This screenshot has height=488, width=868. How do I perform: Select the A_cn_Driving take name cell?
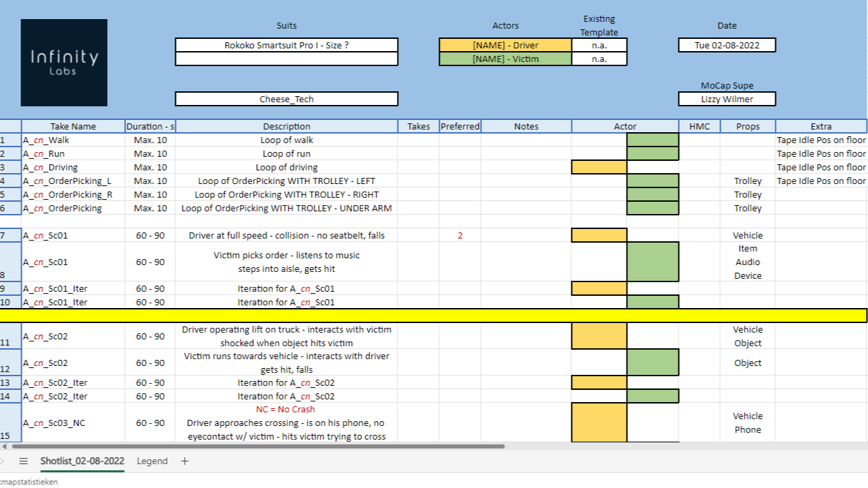point(73,167)
